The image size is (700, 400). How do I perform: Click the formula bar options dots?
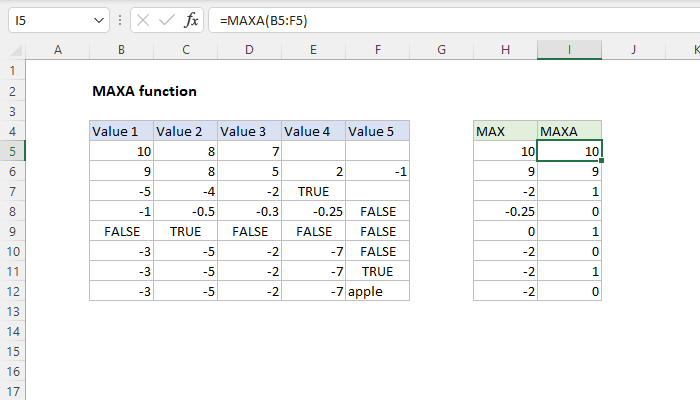click(119, 20)
